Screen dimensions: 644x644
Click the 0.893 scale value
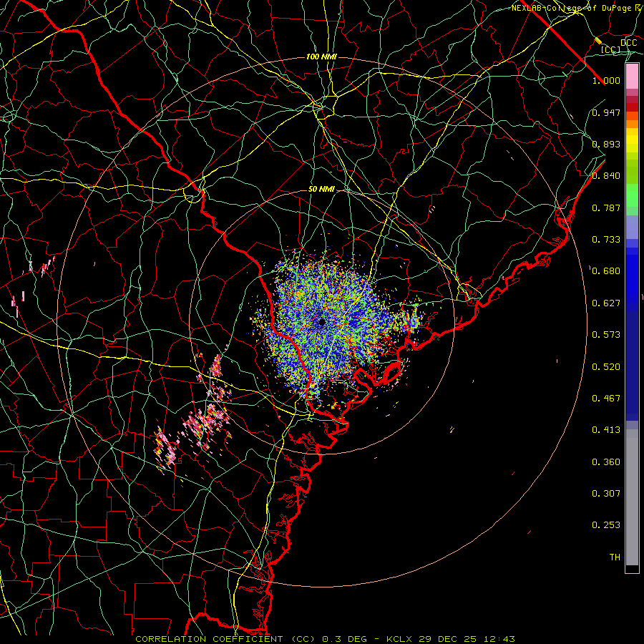606,144
